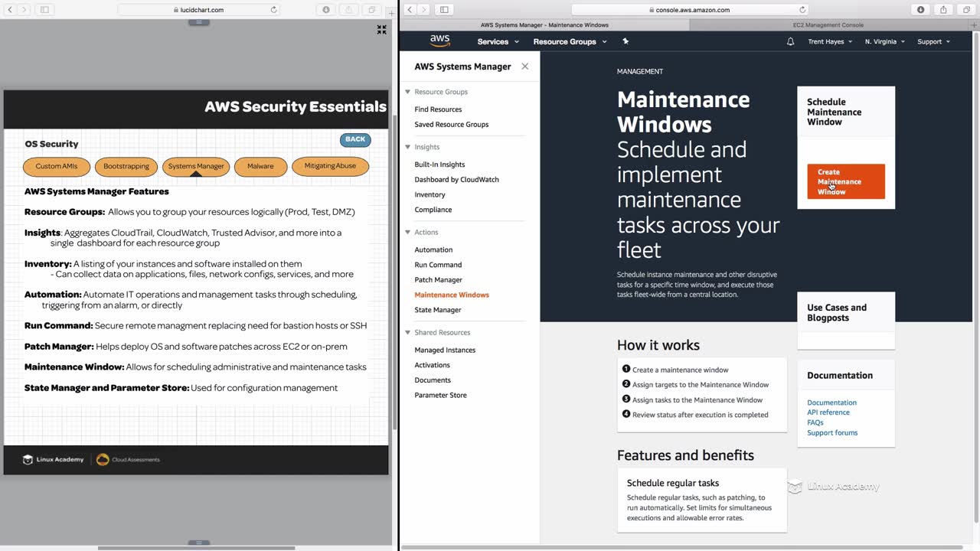The width and height of the screenshot is (980, 551).
Task: Open the API reference link
Action: [x=828, y=412]
